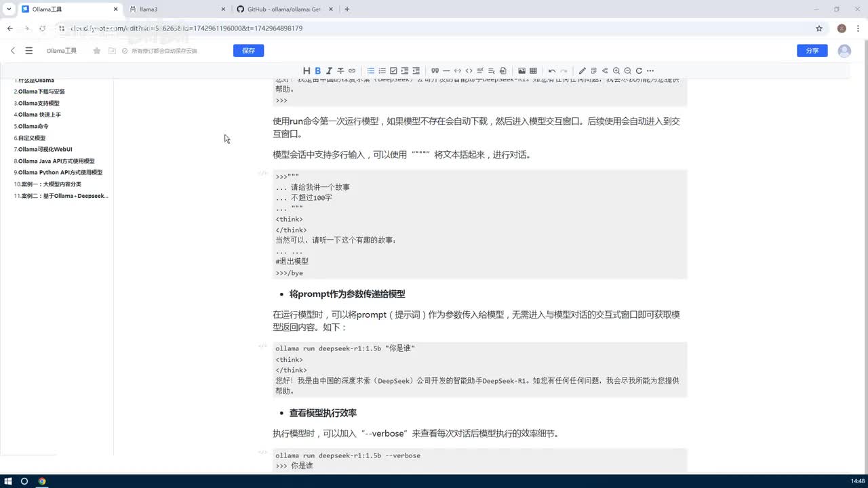Viewport: 868px width, 488px height.
Task: Click the insert-line-before icon in toolbar
Action: tap(480, 70)
